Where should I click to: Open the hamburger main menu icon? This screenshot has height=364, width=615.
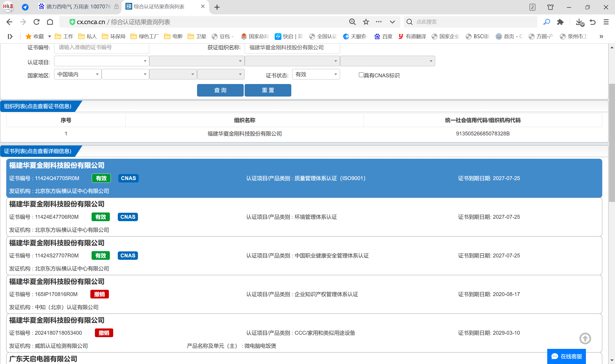pyautogui.click(x=606, y=22)
